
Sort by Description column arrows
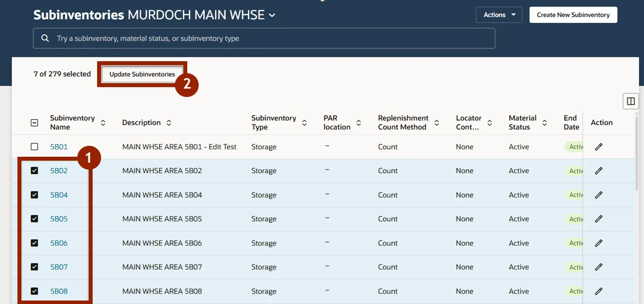169,122
